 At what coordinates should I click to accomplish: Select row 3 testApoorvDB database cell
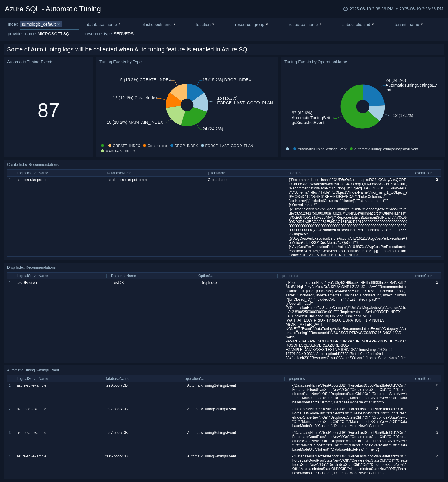(x=116, y=433)
